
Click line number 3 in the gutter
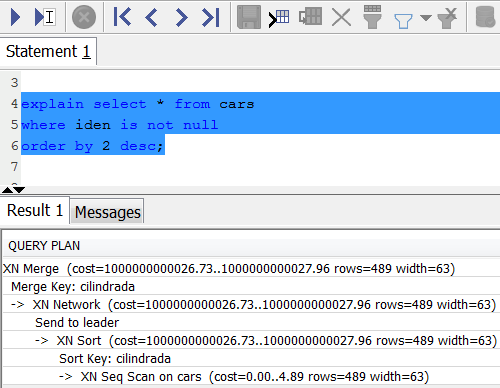[14, 82]
